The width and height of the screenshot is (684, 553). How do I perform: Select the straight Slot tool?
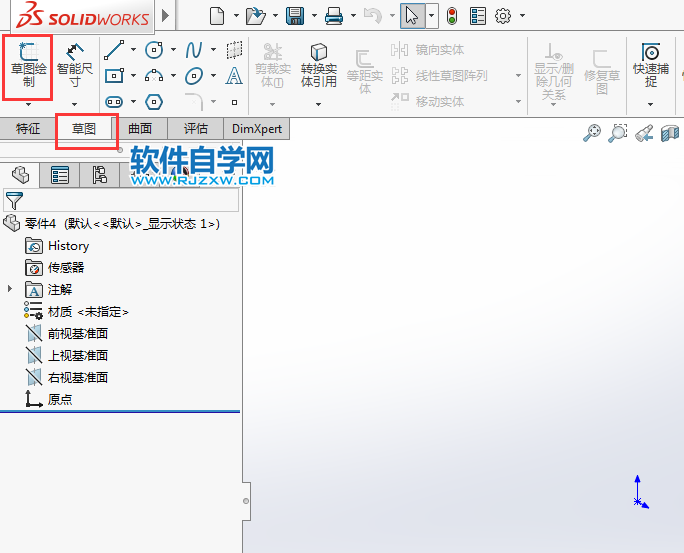click(114, 102)
